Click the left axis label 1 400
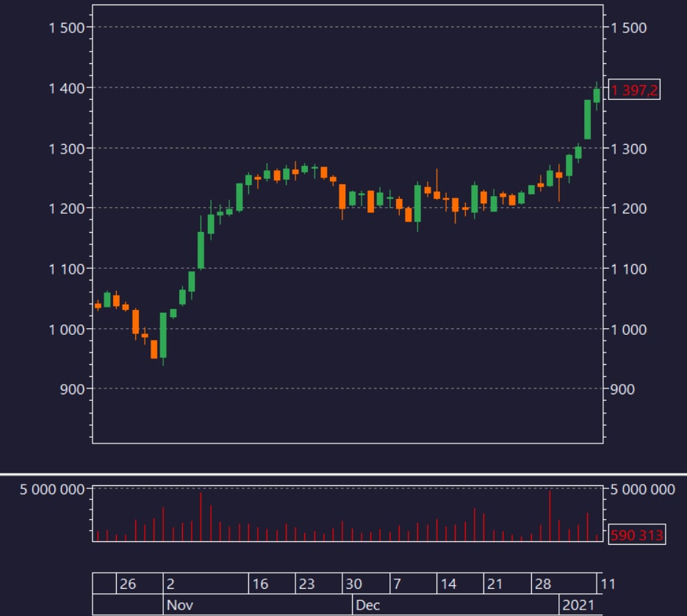This screenshot has height=616, width=687. (67, 88)
